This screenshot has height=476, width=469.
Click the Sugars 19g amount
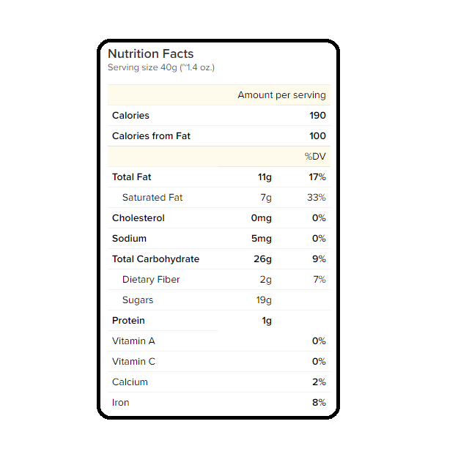(x=263, y=300)
